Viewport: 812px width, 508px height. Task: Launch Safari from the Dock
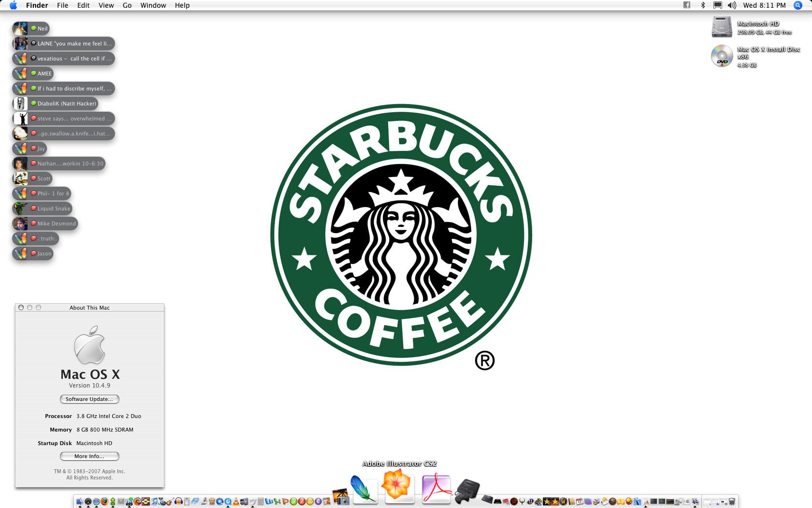coord(96,502)
